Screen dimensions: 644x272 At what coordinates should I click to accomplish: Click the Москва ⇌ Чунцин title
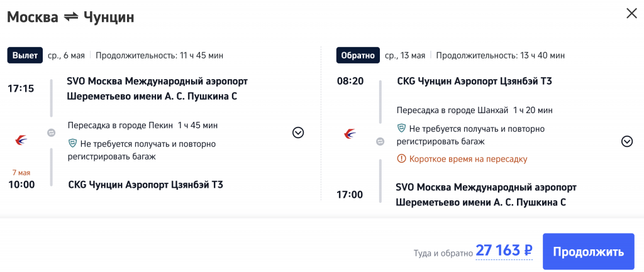(x=70, y=17)
